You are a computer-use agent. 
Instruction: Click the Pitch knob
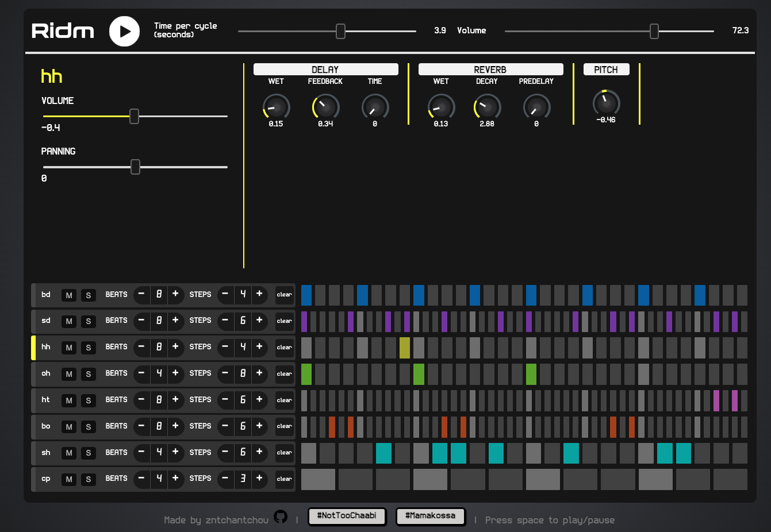point(606,103)
